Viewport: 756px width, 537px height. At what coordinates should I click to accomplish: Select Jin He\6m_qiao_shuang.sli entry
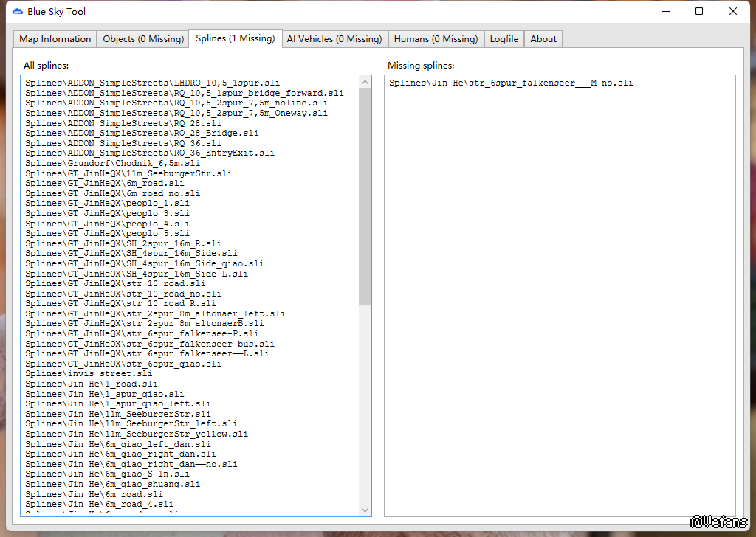[x=112, y=484]
